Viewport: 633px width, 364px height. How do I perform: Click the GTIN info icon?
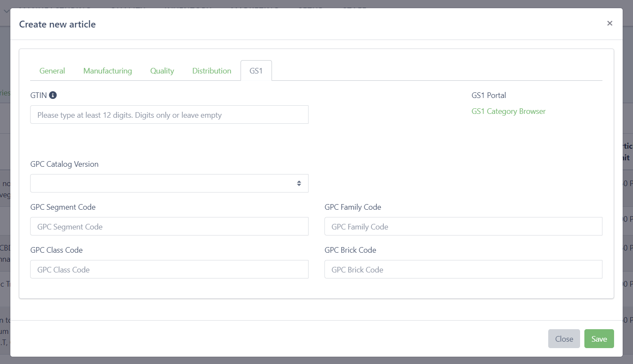point(53,95)
